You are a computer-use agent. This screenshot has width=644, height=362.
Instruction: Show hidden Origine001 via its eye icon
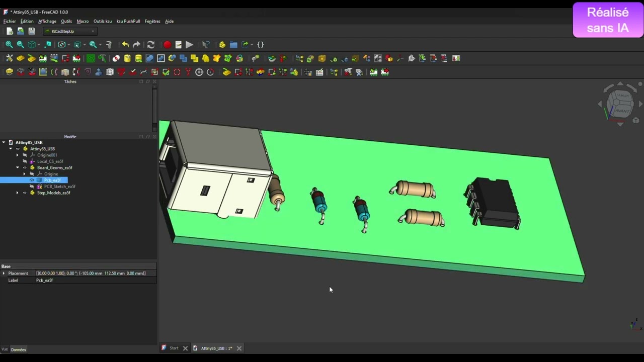tap(25, 155)
